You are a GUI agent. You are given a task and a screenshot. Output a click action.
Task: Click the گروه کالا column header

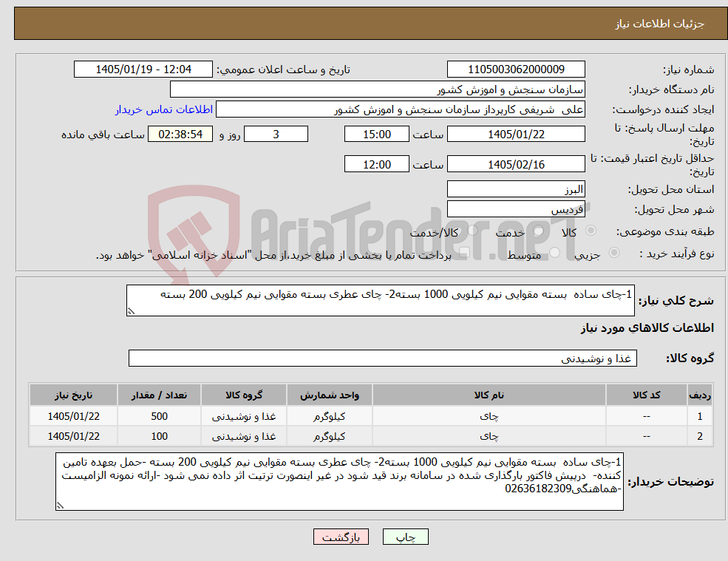pyautogui.click(x=244, y=395)
